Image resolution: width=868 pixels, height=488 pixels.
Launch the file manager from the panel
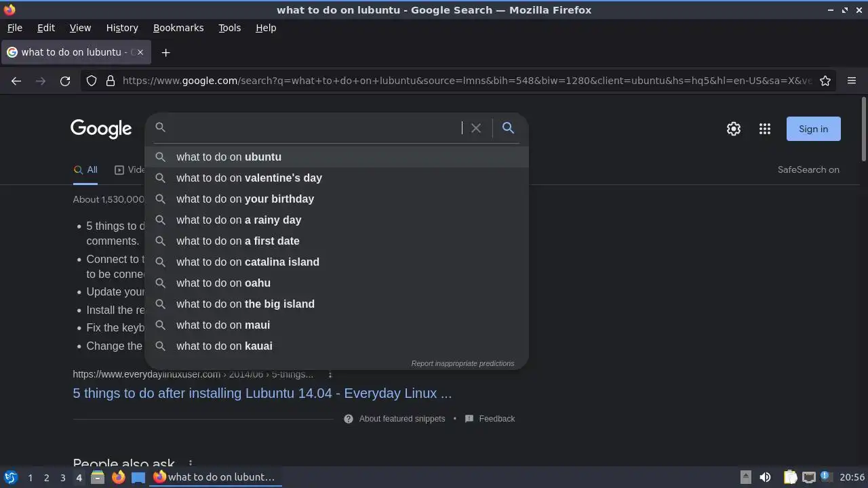(98, 477)
